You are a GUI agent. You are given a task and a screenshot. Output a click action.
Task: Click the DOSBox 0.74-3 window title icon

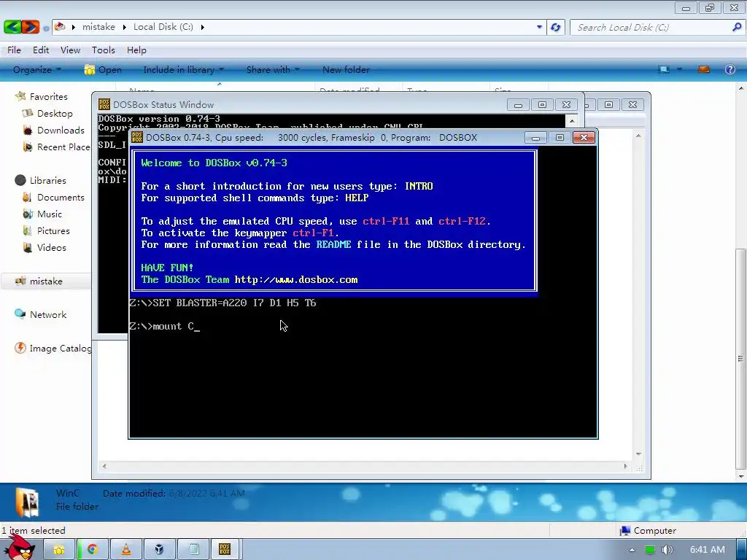(x=137, y=137)
